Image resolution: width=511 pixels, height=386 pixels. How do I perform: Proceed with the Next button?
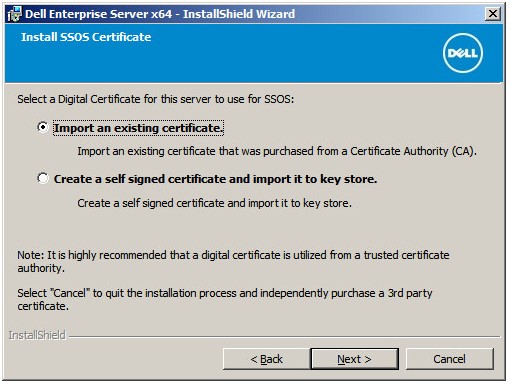pos(354,359)
